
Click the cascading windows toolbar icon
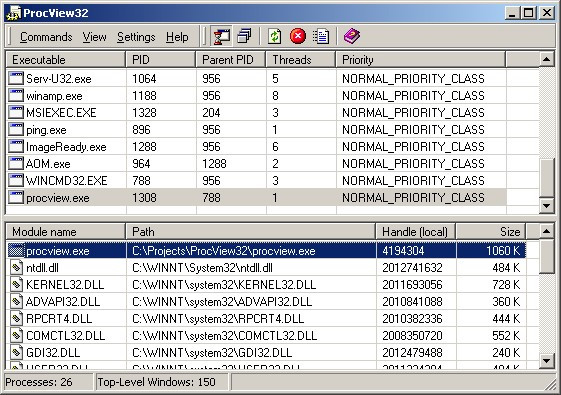(x=245, y=36)
